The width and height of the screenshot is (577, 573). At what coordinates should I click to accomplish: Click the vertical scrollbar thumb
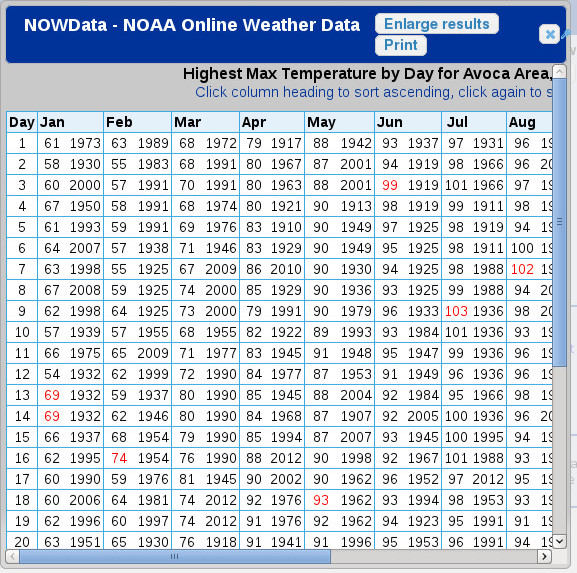pos(559,222)
